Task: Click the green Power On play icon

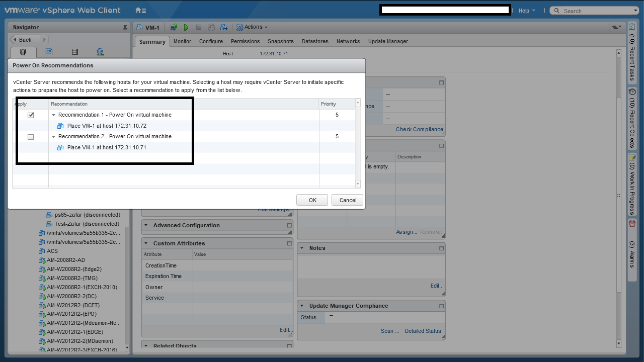Action: pos(186,27)
